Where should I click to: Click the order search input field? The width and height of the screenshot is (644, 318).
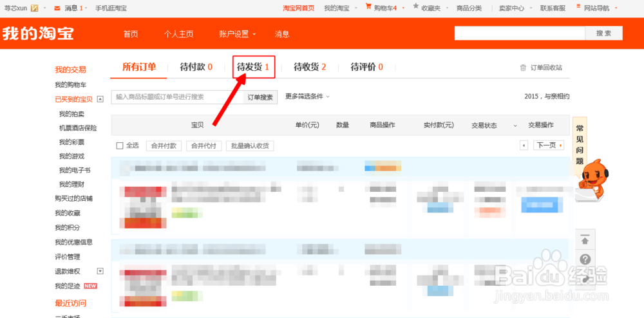point(178,97)
